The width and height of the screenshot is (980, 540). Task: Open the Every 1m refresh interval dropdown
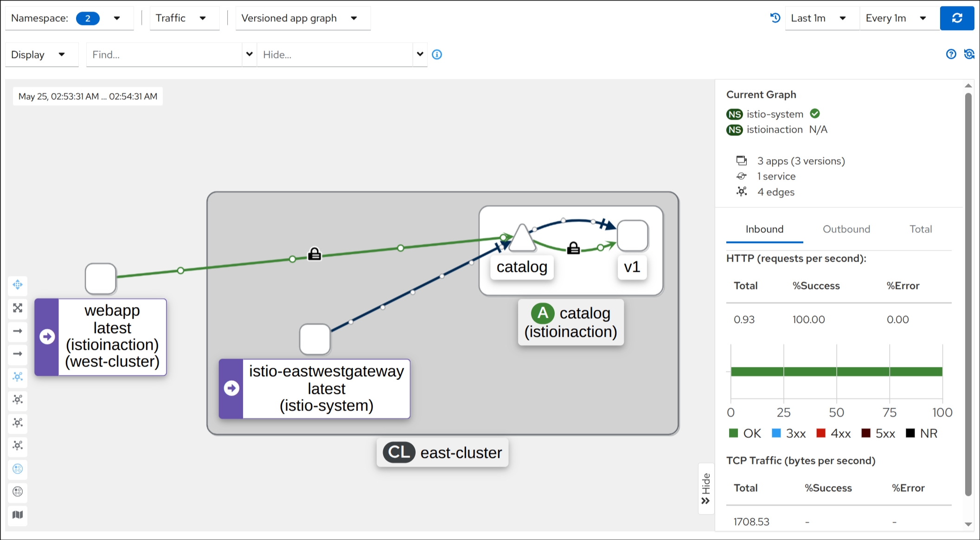click(x=899, y=18)
